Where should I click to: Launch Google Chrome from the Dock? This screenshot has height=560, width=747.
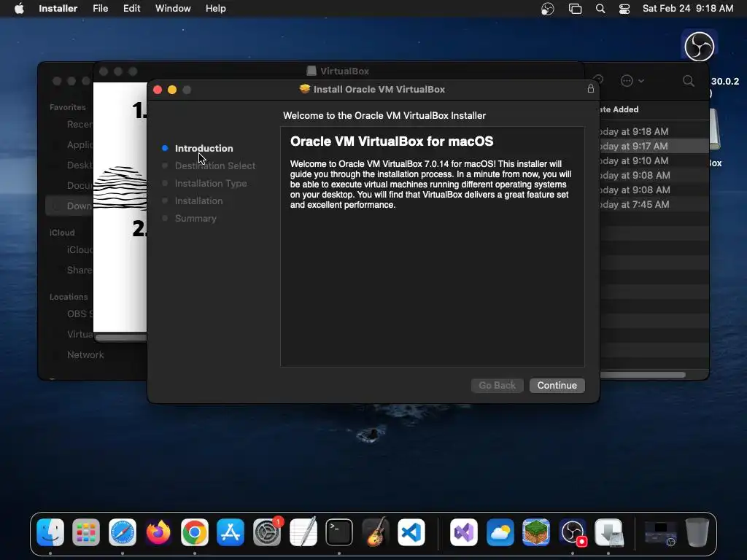[x=194, y=532]
